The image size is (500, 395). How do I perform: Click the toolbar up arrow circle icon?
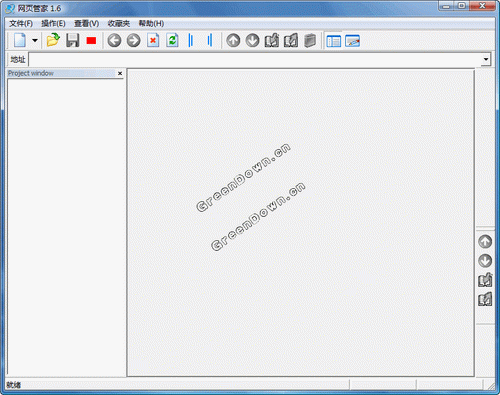click(x=233, y=41)
